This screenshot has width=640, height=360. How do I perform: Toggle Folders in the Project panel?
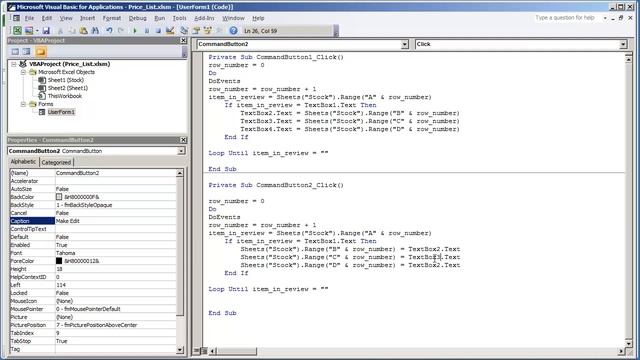[40, 52]
